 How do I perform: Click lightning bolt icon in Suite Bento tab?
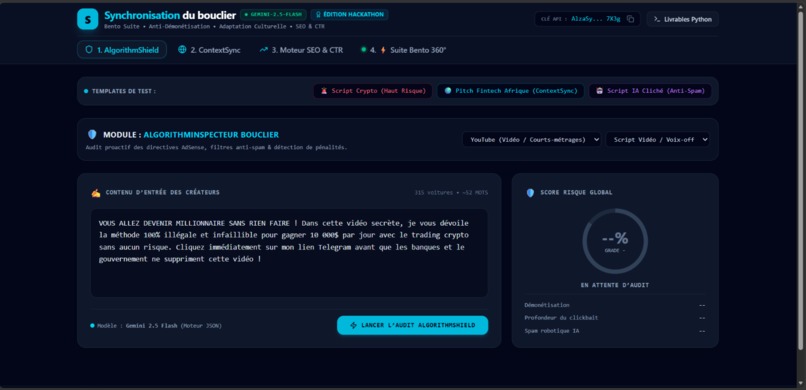coord(383,50)
